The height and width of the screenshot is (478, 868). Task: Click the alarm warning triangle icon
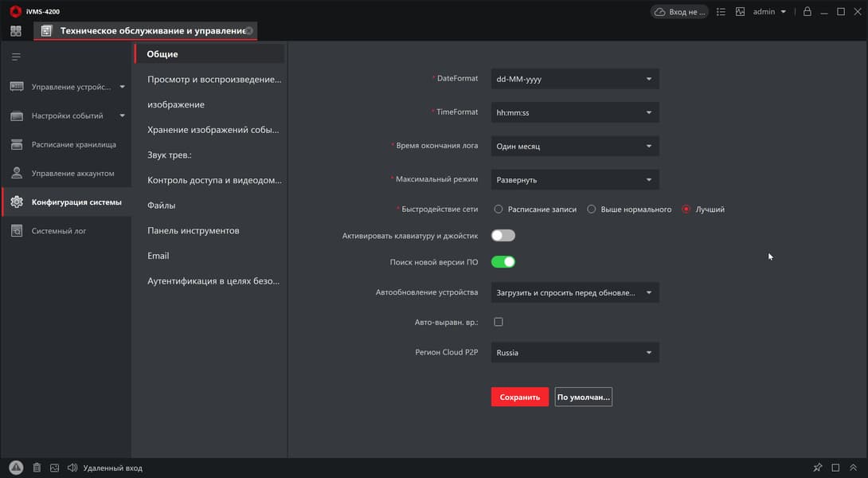pos(16,468)
